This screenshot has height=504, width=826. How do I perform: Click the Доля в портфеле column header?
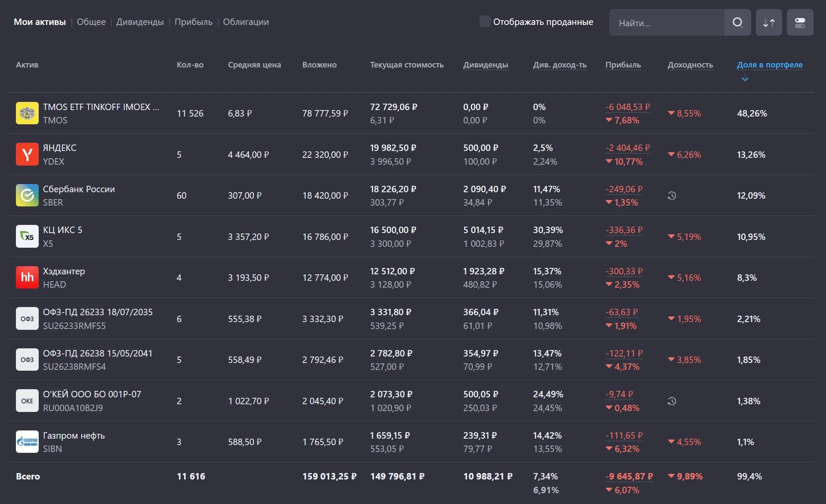click(x=770, y=65)
